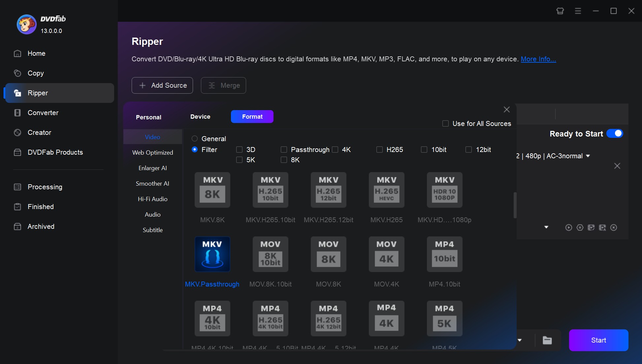The height and width of the screenshot is (364, 642).
Task: Select the General radio option
Action: click(195, 139)
